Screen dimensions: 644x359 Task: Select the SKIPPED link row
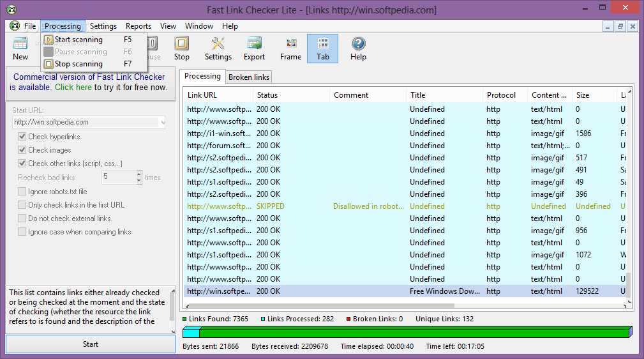coord(405,206)
